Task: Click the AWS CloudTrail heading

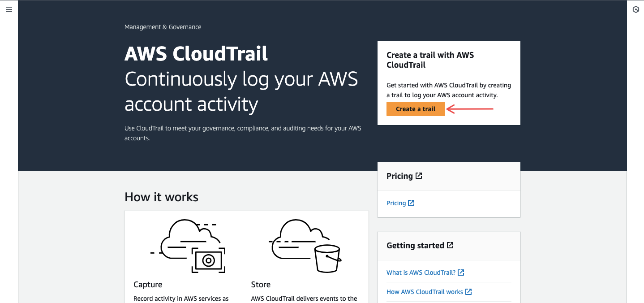Action: pyautogui.click(x=196, y=53)
